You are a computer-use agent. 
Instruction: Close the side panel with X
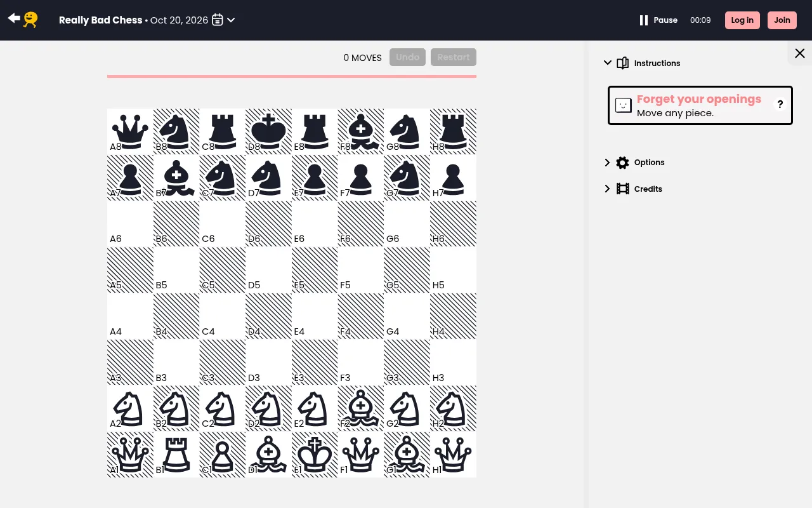[x=800, y=53]
